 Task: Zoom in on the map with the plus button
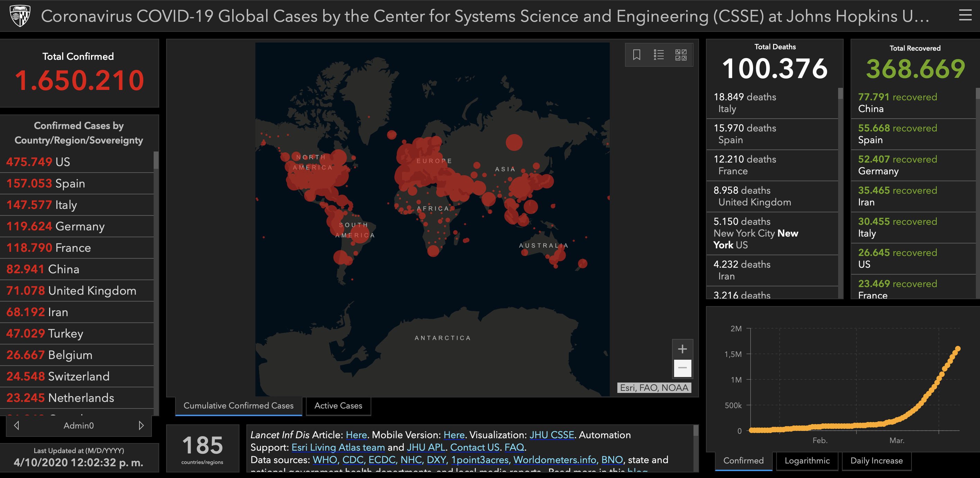(x=682, y=349)
